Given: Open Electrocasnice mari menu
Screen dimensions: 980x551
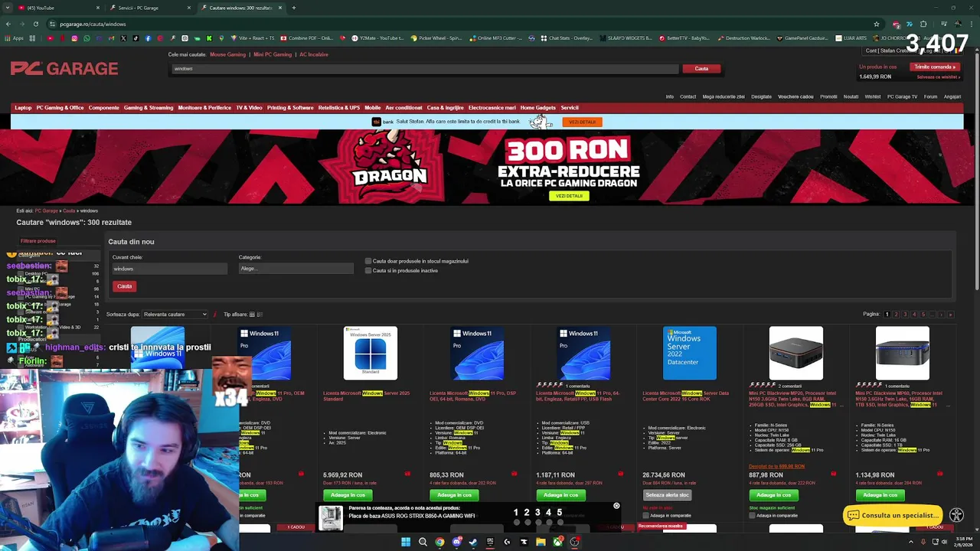Looking at the screenshot, I should pos(492,108).
